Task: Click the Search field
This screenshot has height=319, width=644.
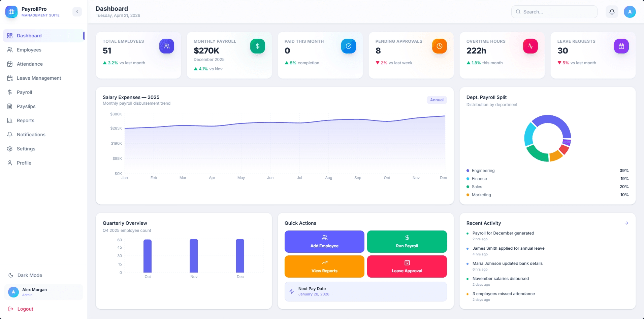Action: coord(554,11)
